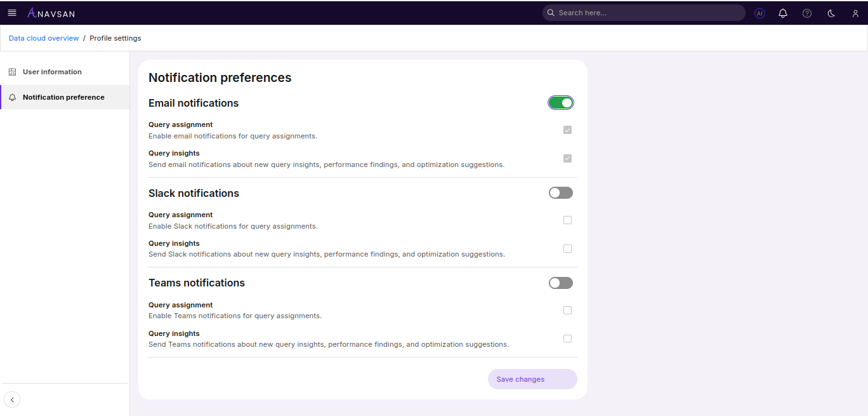Click the Save changes button
This screenshot has height=416, width=868.
pyautogui.click(x=532, y=379)
